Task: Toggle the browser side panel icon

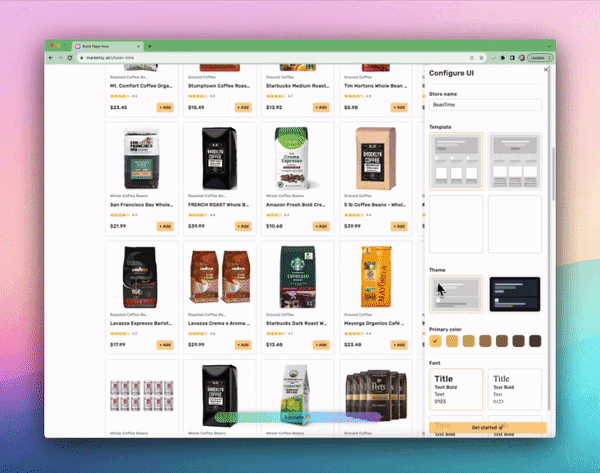Action: tap(512, 58)
